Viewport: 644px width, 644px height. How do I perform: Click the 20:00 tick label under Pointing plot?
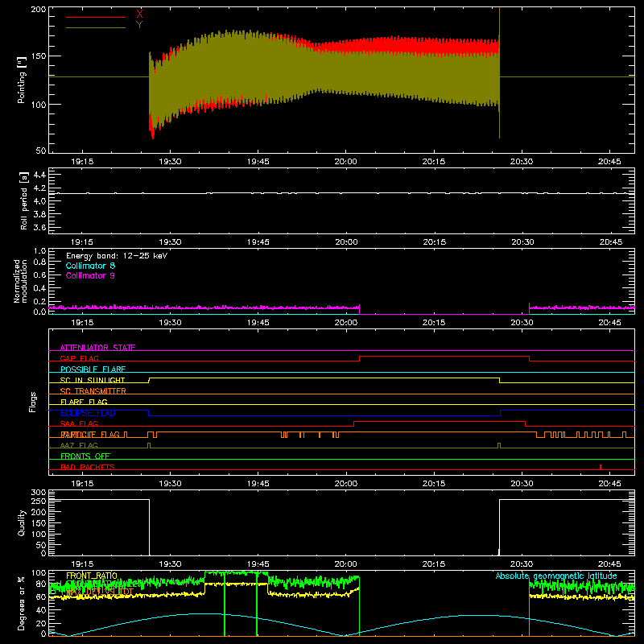click(x=346, y=162)
